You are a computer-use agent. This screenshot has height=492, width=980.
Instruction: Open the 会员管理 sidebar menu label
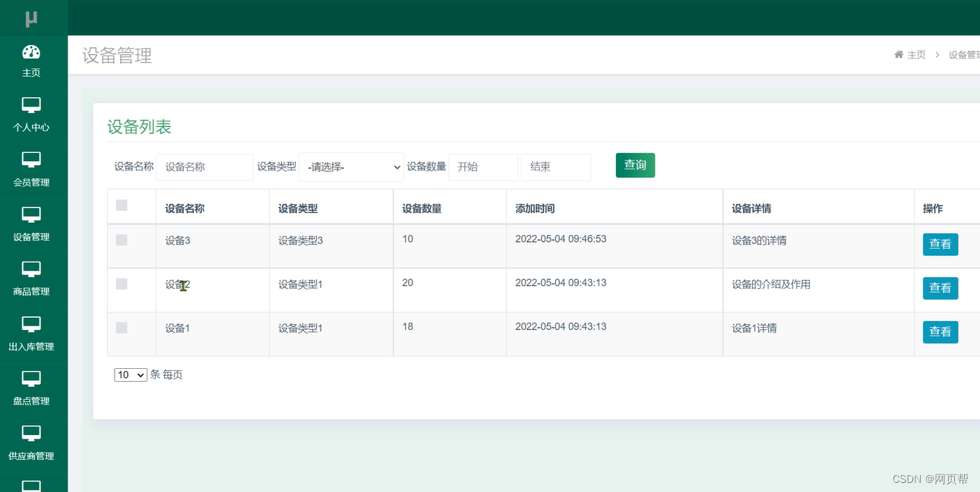click(x=31, y=183)
